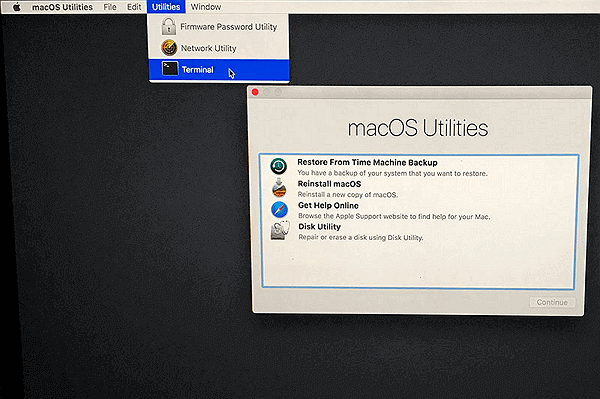Viewport: 600px width, 399px height.
Task: Click the Terminal black window icon
Action: [170, 69]
